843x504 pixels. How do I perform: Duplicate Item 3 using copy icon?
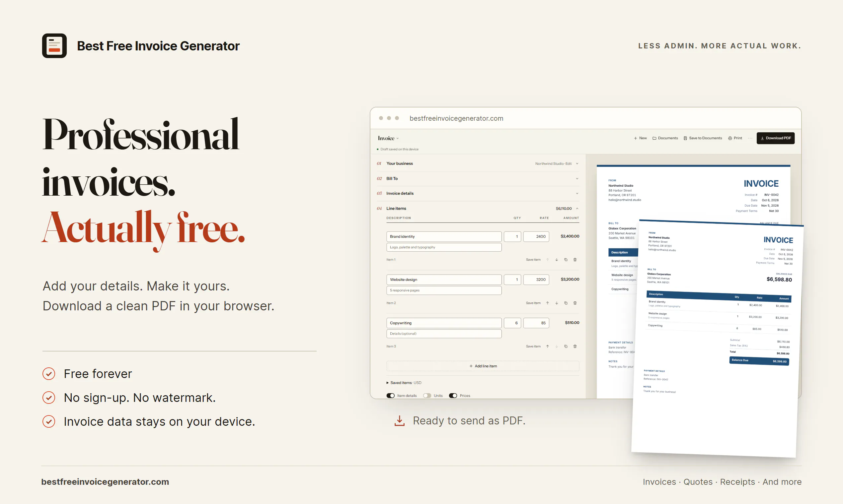566,346
